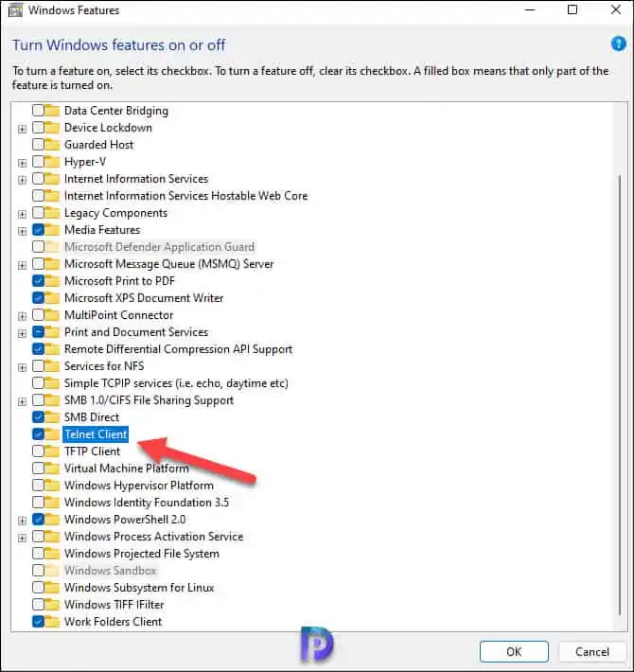Screen dimensions: 634x672
Task: Select the Windows Projected File System label
Action: (x=142, y=554)
